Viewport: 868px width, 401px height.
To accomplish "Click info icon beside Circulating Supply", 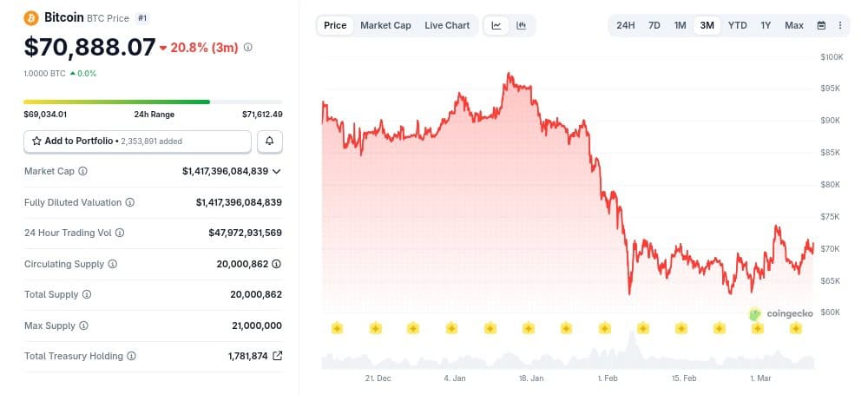I will [112, 264].
